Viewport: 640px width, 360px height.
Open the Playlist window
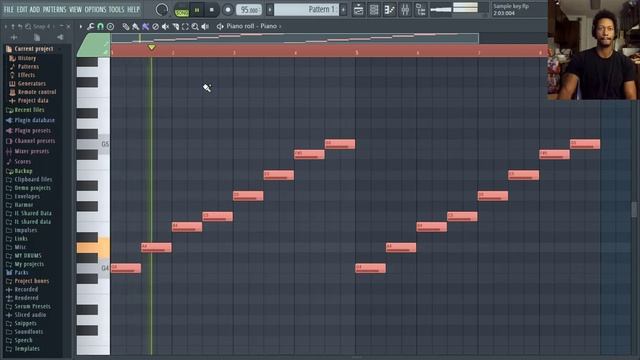[x=358, y=9]
